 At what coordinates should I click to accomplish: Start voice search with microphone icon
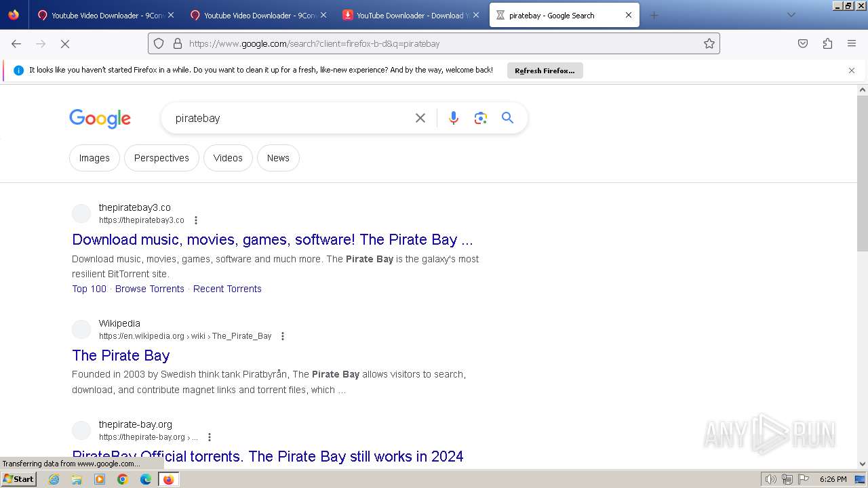(x=454, y=118)
